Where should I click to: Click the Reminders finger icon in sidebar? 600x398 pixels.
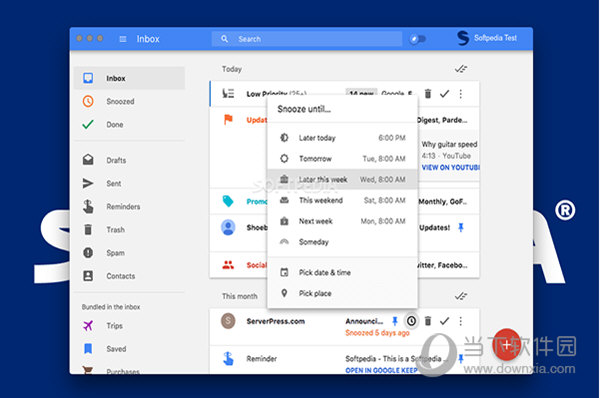[88, 206]
